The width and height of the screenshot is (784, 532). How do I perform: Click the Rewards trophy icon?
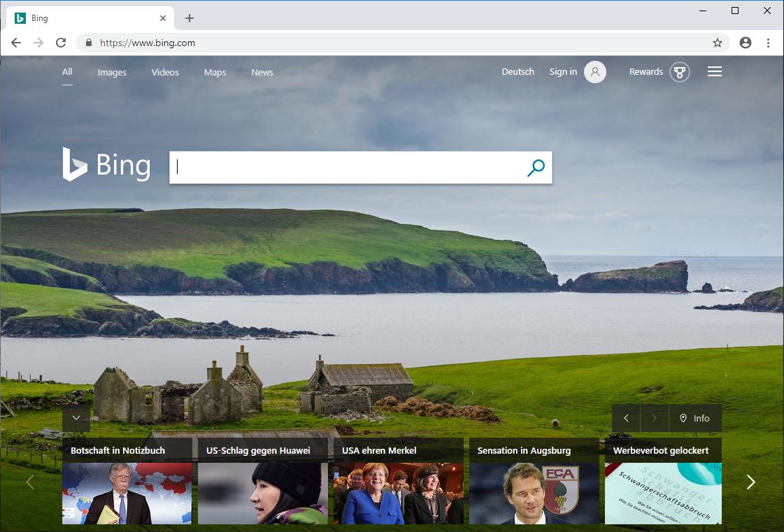coord(680,72)
